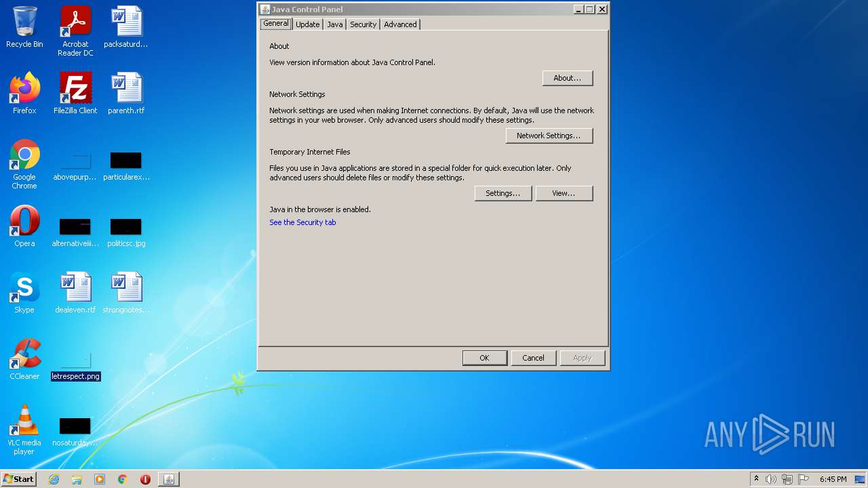
Task: Follow the See the Security tab link
Action: 302,222
